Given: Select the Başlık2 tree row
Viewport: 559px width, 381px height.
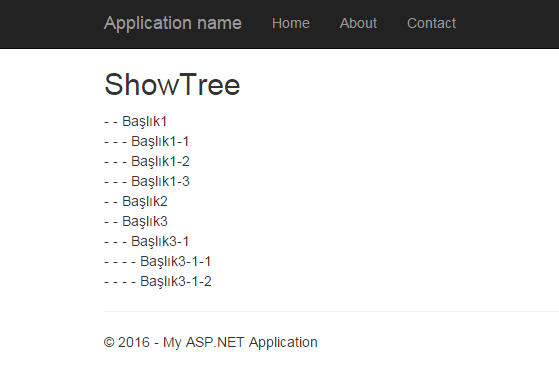Looking at the screenshot, I should (x=135, y=201).
